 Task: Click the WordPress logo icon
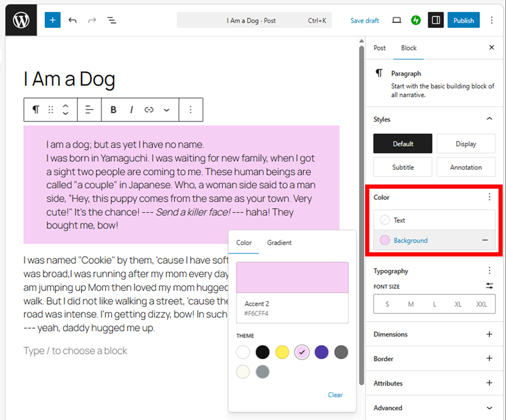21,20
